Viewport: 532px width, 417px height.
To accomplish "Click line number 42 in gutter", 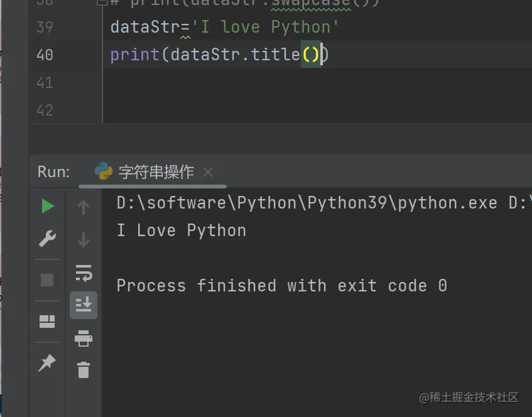I will [45, 111].
